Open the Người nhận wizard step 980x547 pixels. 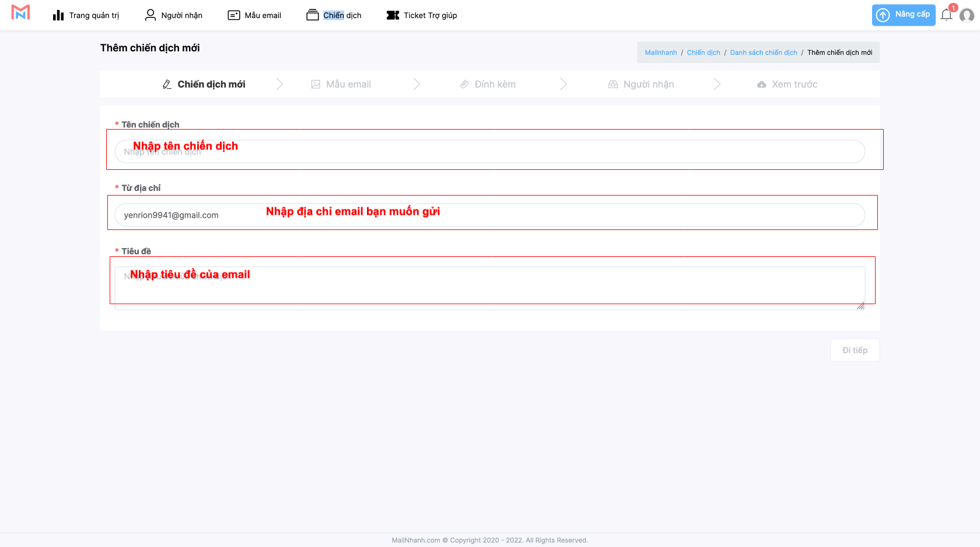pyautogui.click(x=641, y=85)
